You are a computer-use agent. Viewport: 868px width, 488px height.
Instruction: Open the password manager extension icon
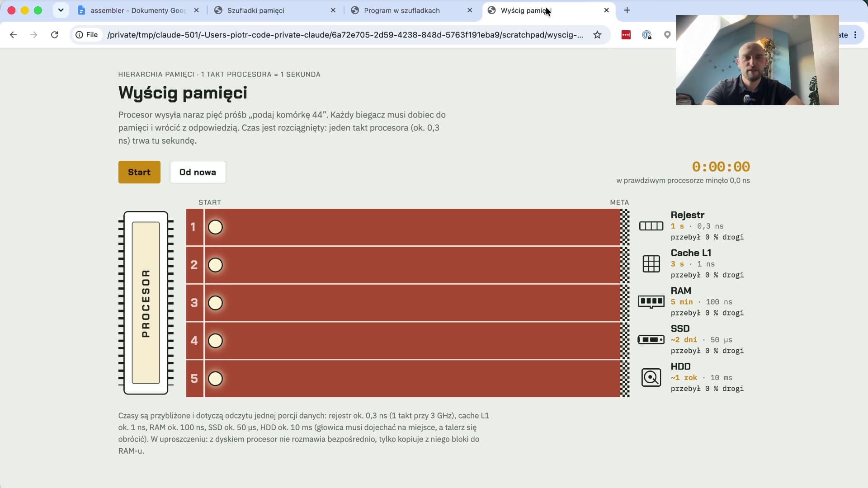pyautogui.click(x=647, y=35)
